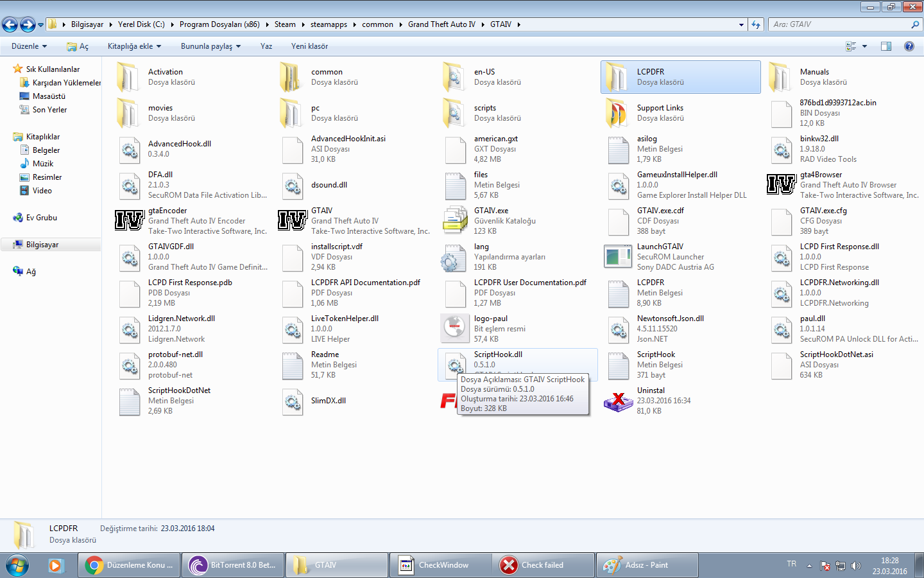The width and height of the screenshot is (924, 578).
Task: Open the view options dropdown arrow
Action: click(x=864, y=46)
